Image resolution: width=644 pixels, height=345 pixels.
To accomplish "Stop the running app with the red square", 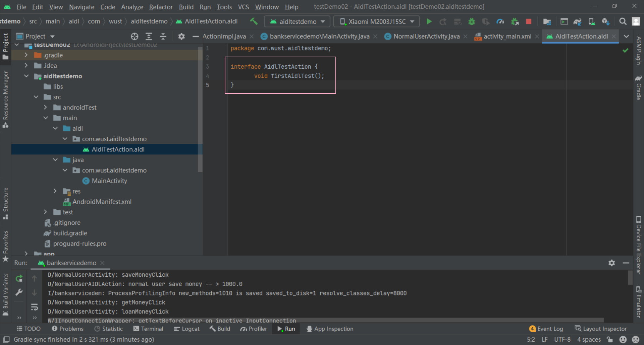I will coord(529,21).
